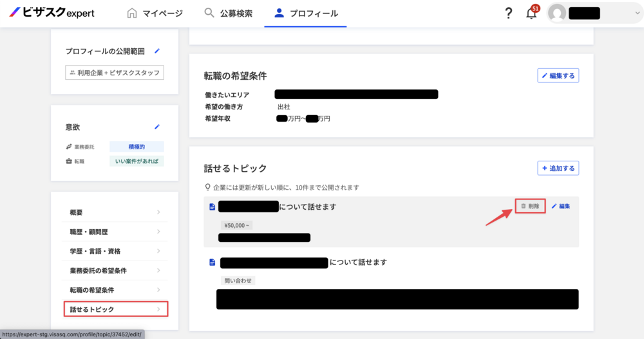Select 話せるトピック in the sidebar
This screenshot has height=339, width=644.
pyautogui.click(x=116, y=309)
